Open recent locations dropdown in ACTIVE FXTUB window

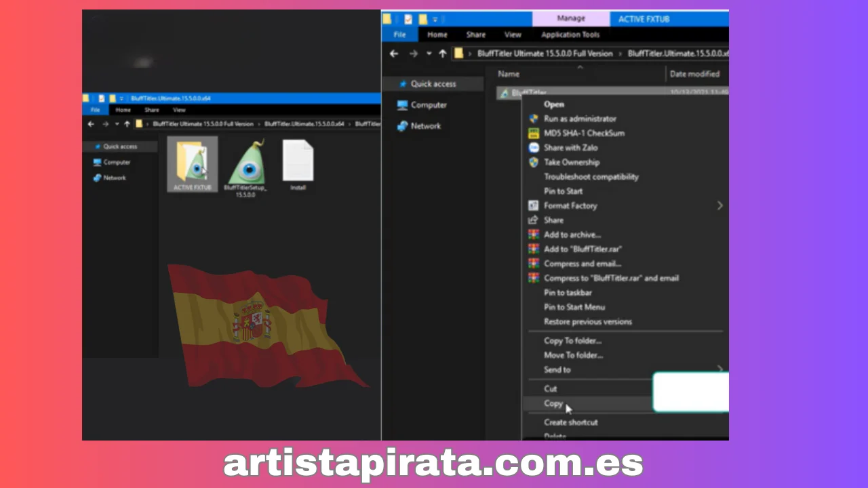[x=429, y=54]
